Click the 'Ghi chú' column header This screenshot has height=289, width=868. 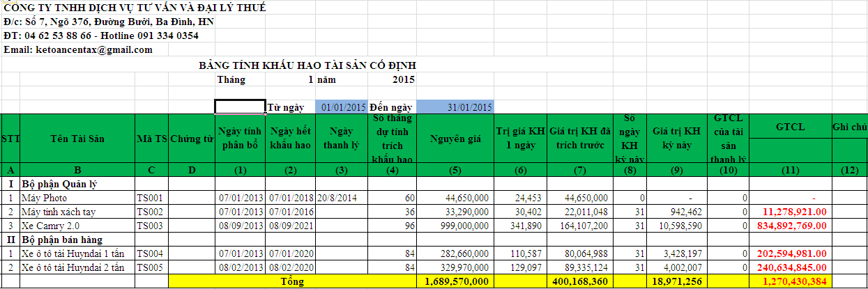pos(850,127)
